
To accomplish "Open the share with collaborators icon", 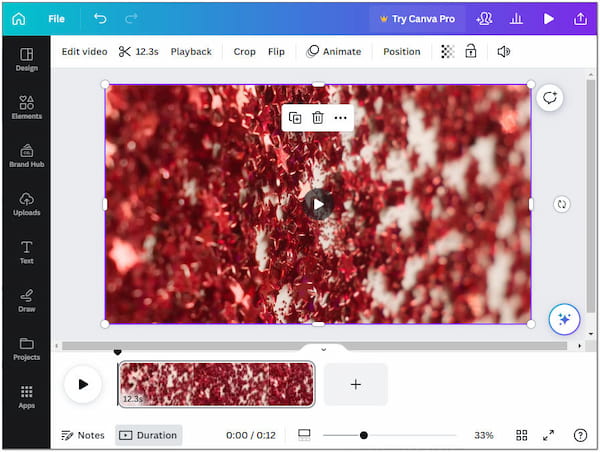I will [484, 19].
